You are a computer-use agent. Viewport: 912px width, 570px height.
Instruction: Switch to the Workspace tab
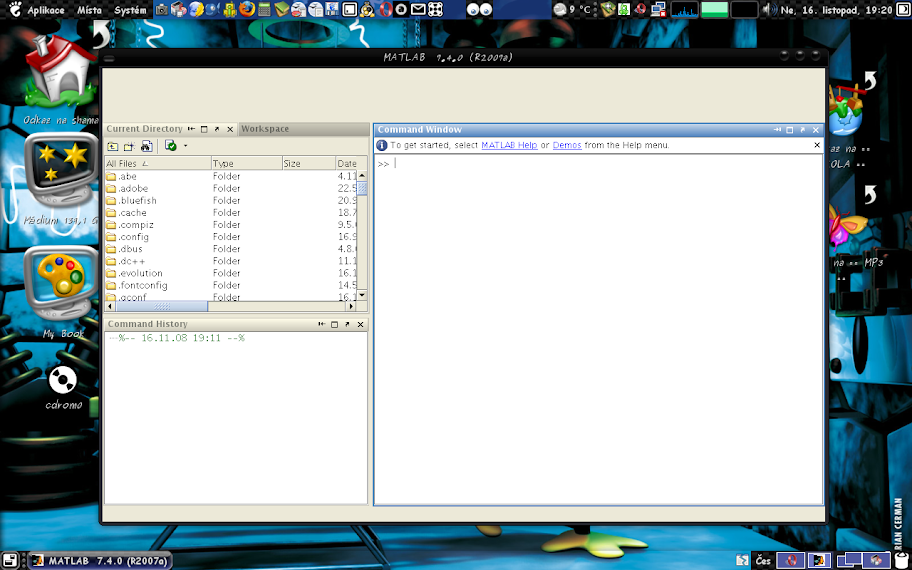[x=265, y=129]
